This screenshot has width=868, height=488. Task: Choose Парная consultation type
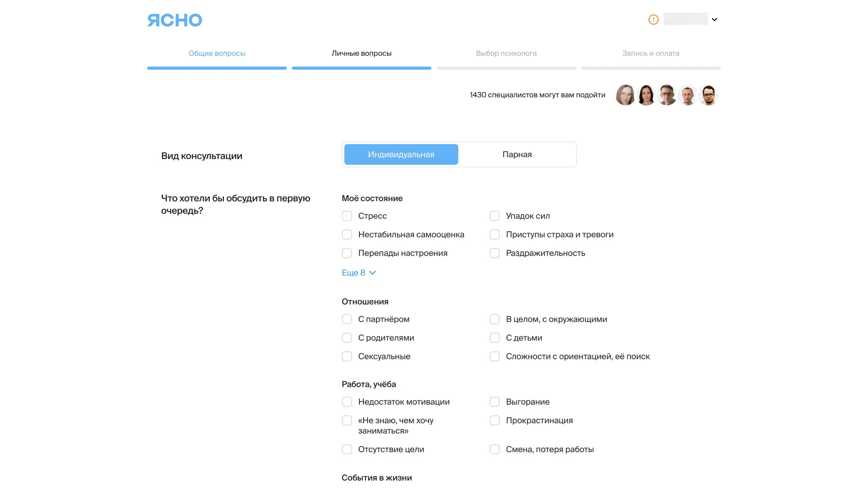coord(517,154)
